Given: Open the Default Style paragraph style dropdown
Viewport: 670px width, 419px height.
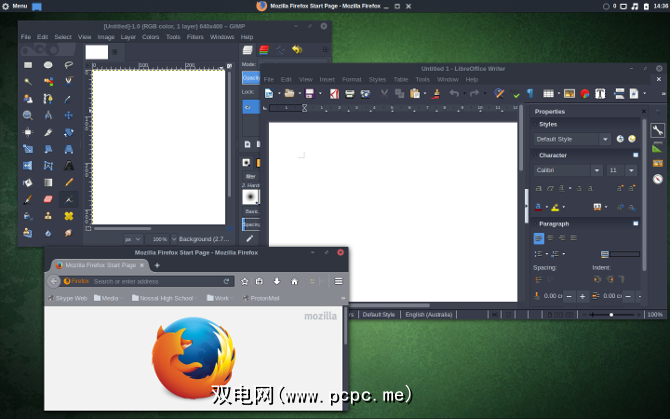Looking at the screenshot, I should (606, 139).
